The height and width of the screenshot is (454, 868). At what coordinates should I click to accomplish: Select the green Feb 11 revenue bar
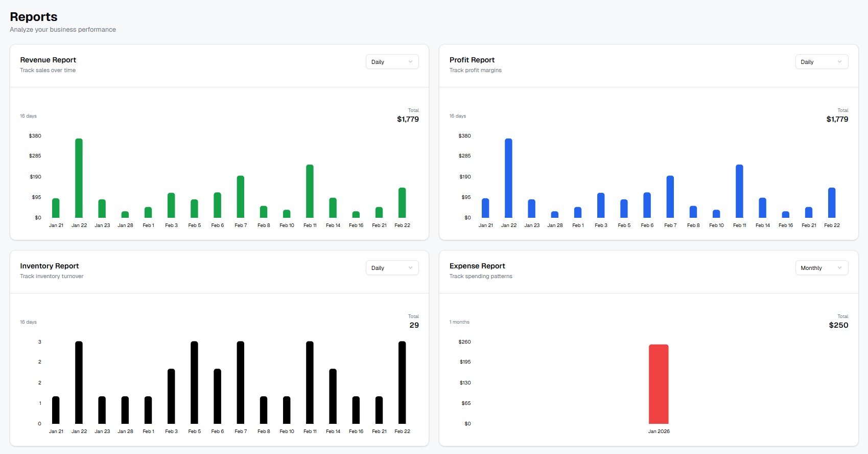310,191
